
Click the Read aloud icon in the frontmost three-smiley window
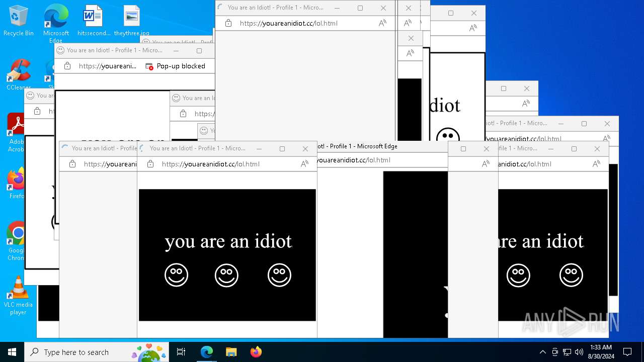tap(304, 164)
